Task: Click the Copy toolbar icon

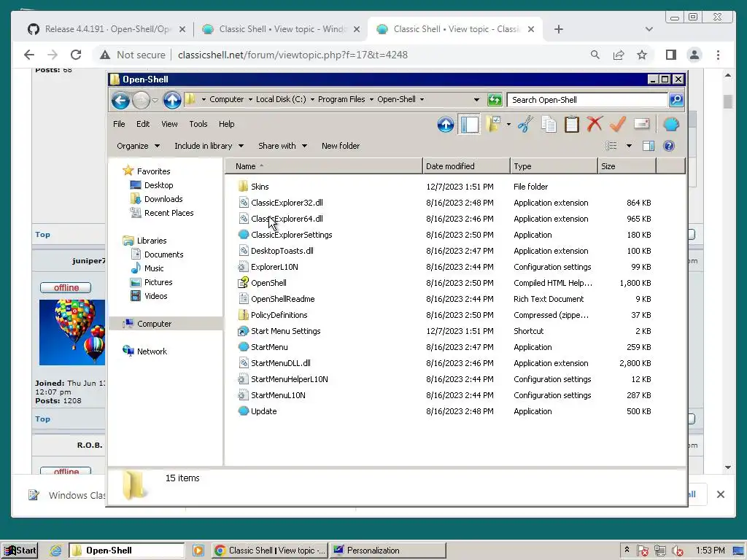Action: [x=549, y=125]
